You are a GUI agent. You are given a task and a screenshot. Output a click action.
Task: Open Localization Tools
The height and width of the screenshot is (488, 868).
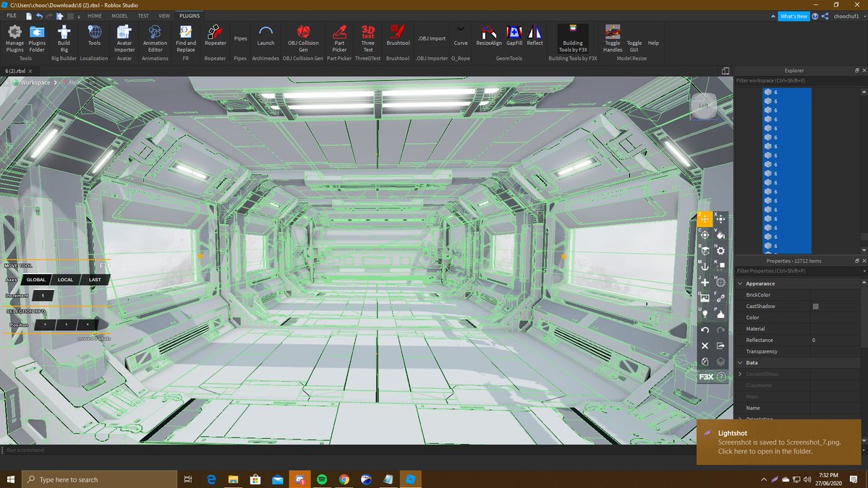(94, 35)
